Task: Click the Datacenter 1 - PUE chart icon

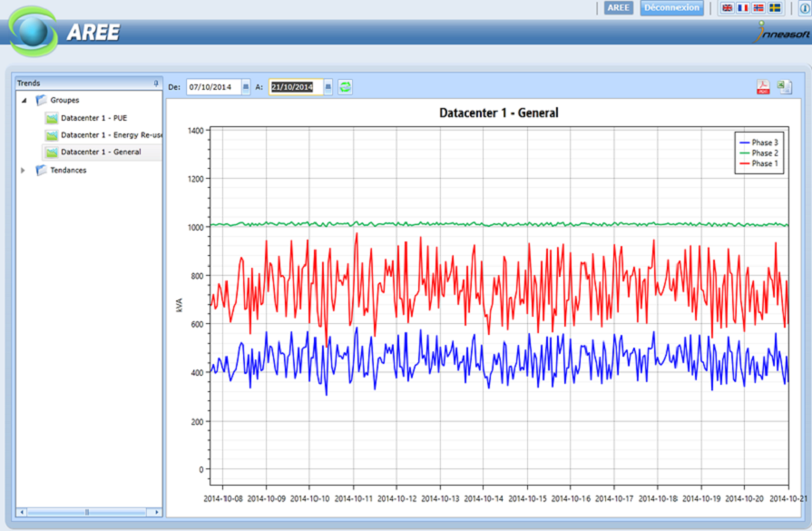Action: point(52,118)
